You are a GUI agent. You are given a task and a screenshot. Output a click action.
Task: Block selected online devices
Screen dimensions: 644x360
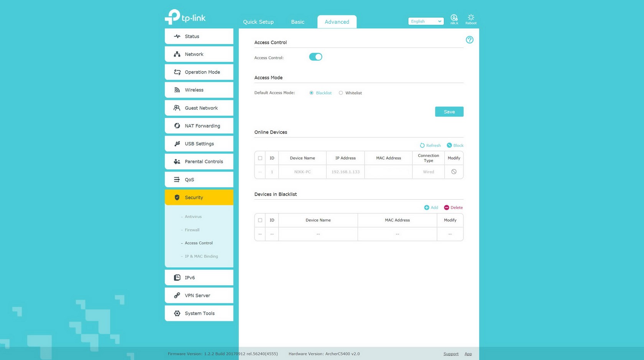(x=455, y=146)
